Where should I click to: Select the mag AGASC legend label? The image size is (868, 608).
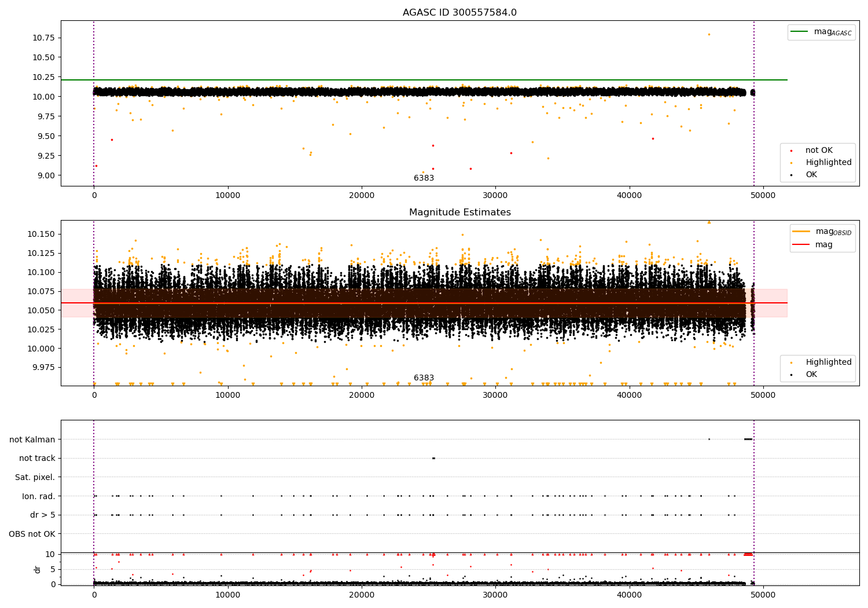pyautogui.click(x=833, y=32)
